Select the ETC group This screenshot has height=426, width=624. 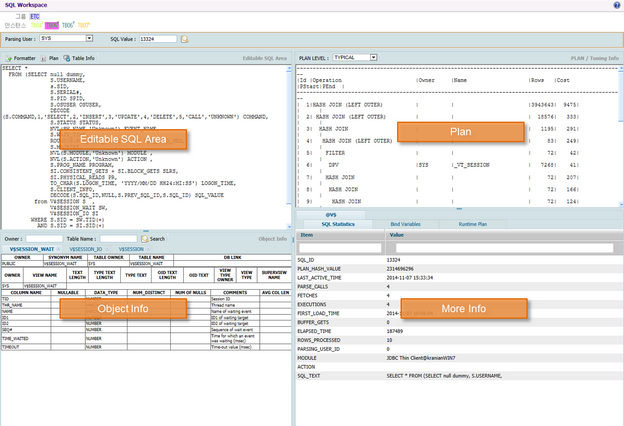click(35, 16)
